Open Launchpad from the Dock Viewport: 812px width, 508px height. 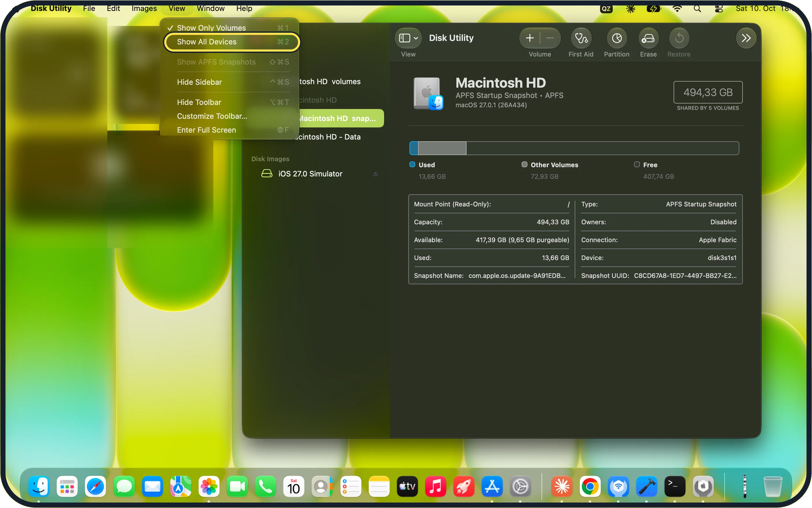pyautogui.click(x=67, y=487)
